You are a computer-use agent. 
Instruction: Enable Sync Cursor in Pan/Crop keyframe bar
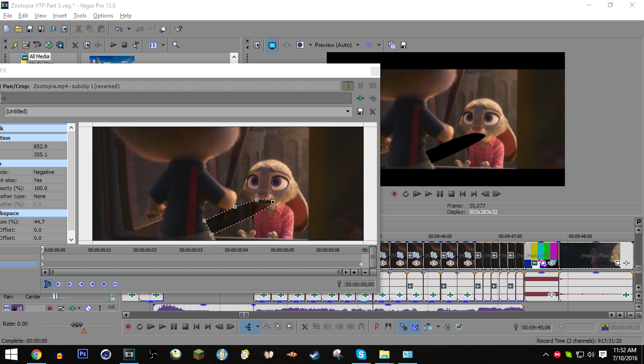[48, 284]
